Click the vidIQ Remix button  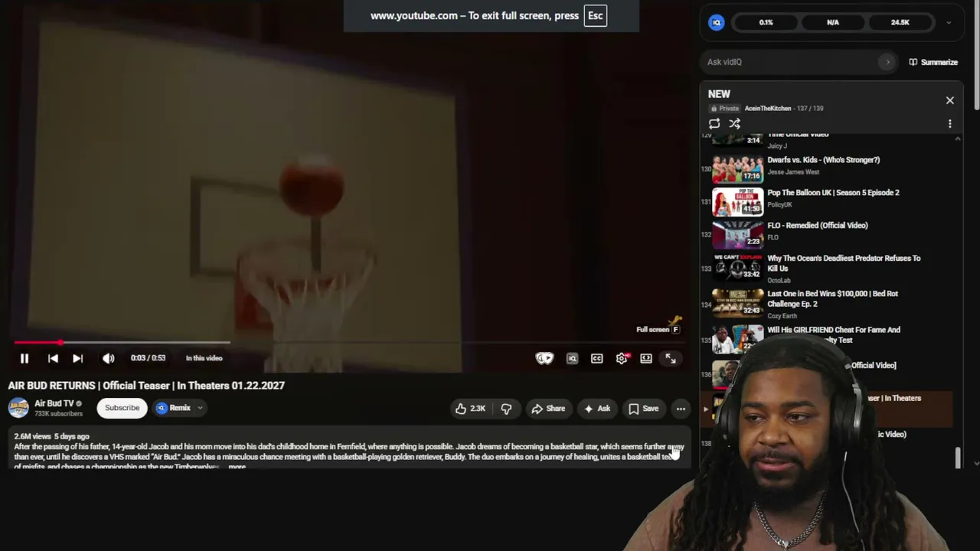(x=174, y=408)
